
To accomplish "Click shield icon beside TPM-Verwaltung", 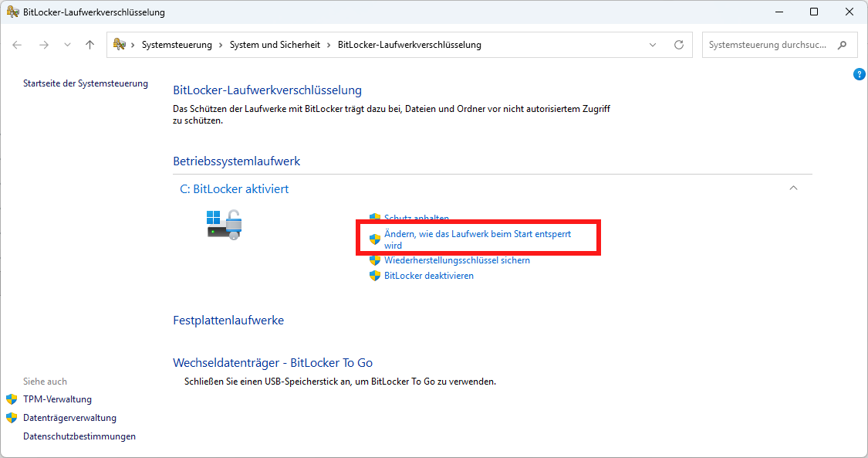I will pyautogui.click(x=12, y=399).
